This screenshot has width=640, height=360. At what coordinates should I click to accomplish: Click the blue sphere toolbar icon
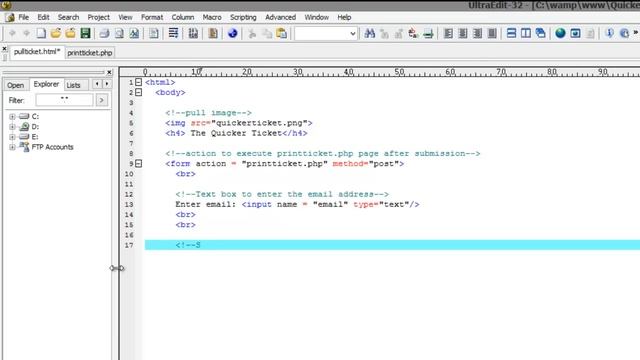pos(233,33)
